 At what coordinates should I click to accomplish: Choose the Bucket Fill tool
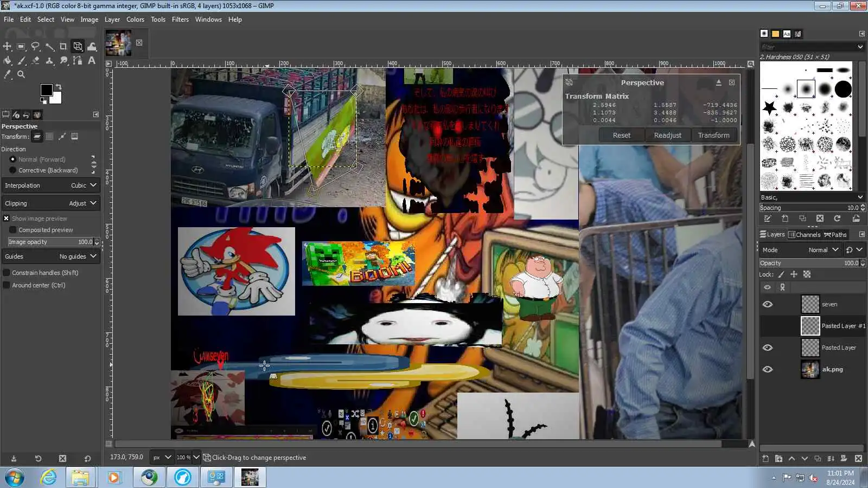[7, 61]
